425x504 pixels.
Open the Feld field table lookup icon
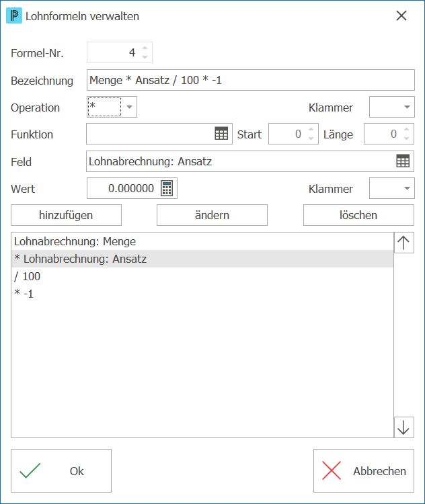point(403,161)
